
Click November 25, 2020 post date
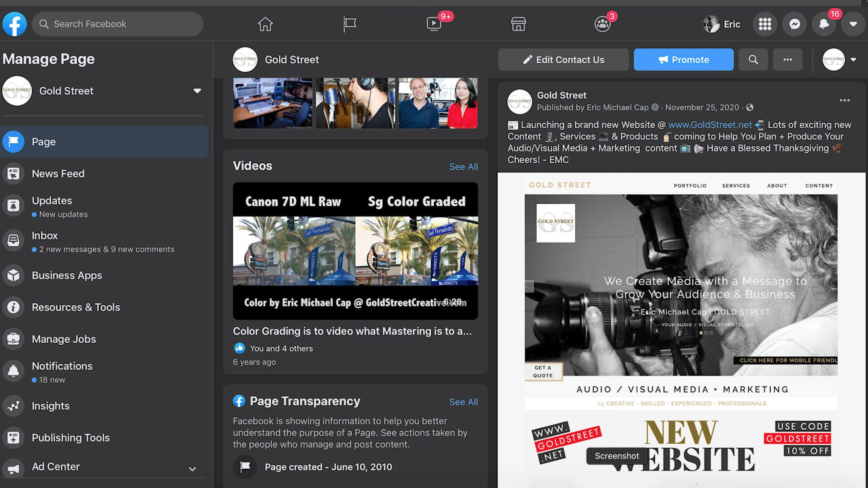click(x=702, y=107)
